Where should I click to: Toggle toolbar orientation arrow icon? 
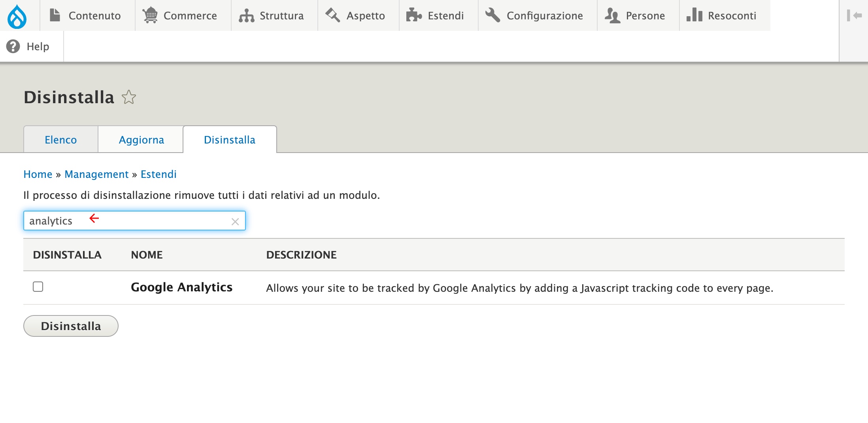click(854, 15)
